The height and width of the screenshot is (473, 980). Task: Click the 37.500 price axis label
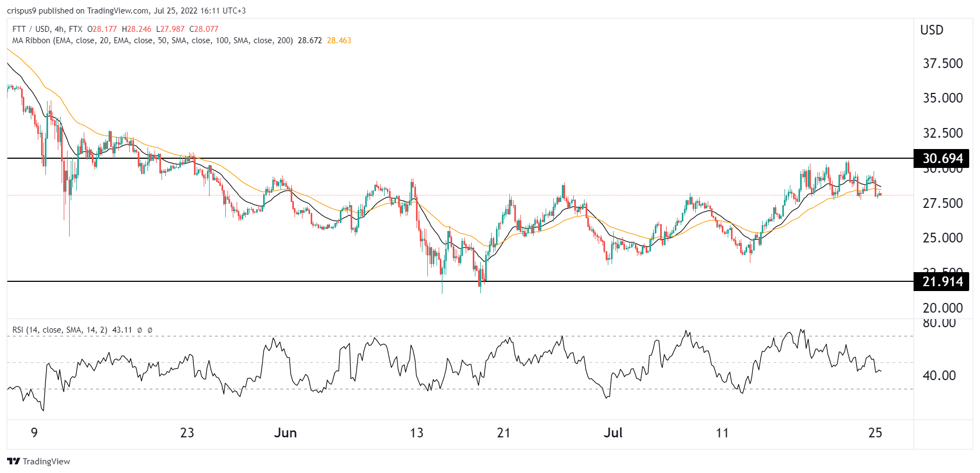(943, 64)
